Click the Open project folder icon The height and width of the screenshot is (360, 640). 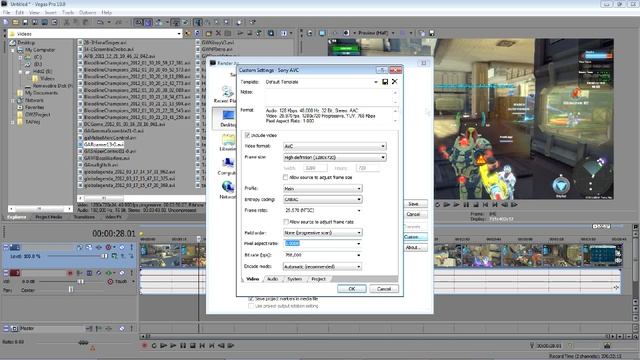15,22
